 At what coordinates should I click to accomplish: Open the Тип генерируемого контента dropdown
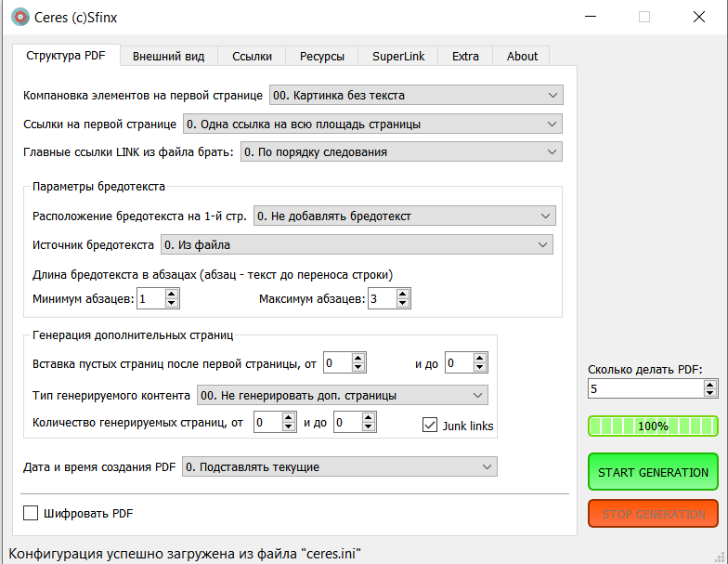(x=342, y=396)
